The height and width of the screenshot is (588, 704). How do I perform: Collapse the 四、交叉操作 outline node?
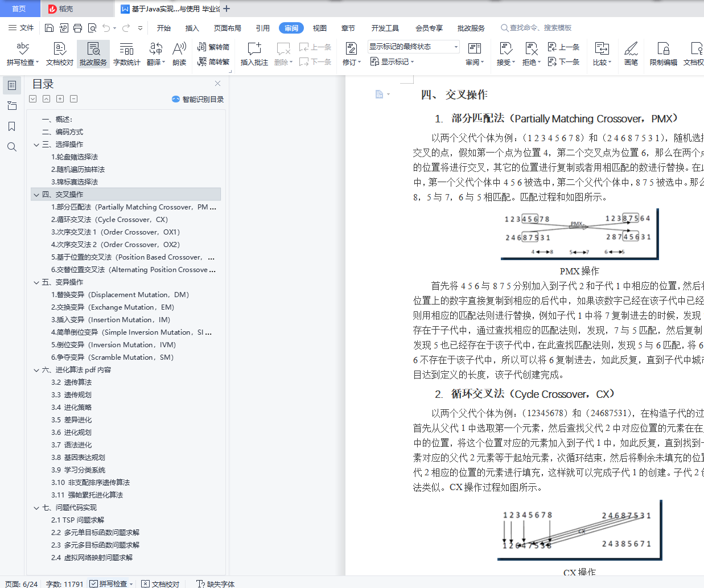tap(36, 195)
